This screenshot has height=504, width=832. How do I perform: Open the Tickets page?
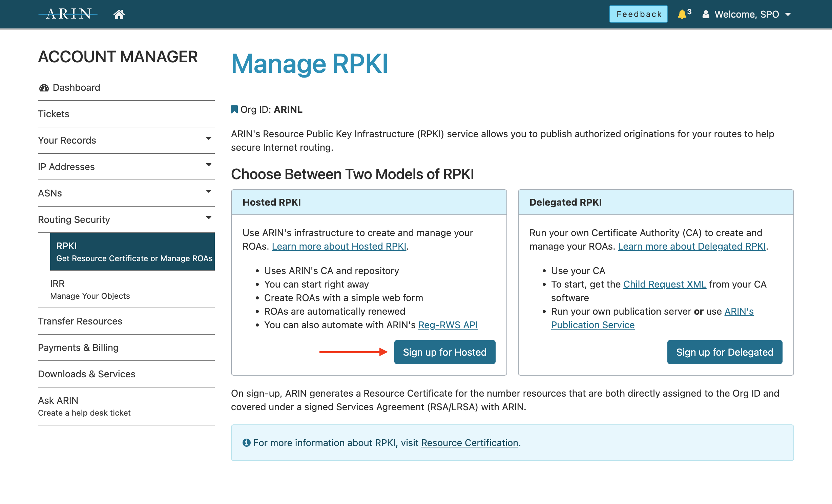(126, 114)
